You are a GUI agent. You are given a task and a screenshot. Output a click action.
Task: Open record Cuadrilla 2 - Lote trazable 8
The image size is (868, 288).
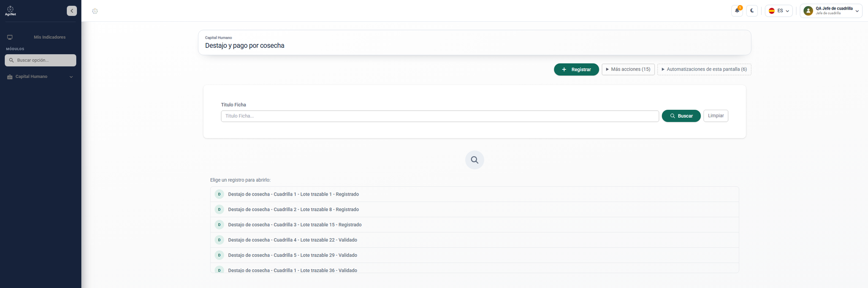click(474, 209)
